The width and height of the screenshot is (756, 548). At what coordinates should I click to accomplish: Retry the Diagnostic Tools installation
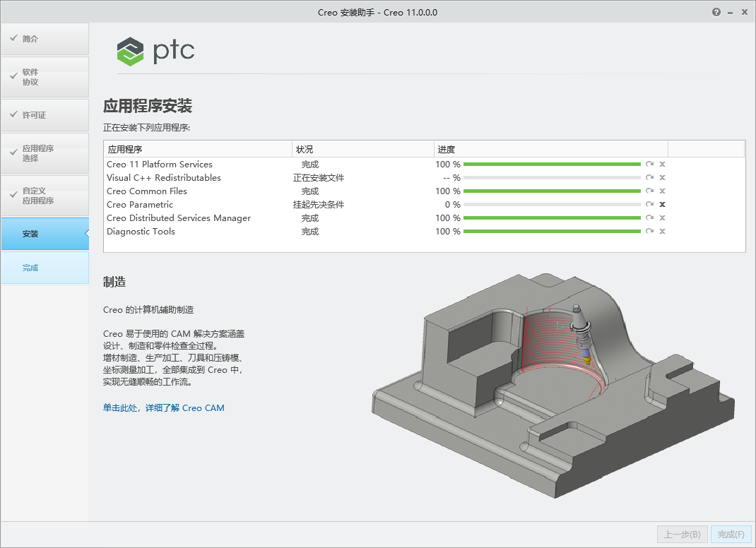click(649, 231)
